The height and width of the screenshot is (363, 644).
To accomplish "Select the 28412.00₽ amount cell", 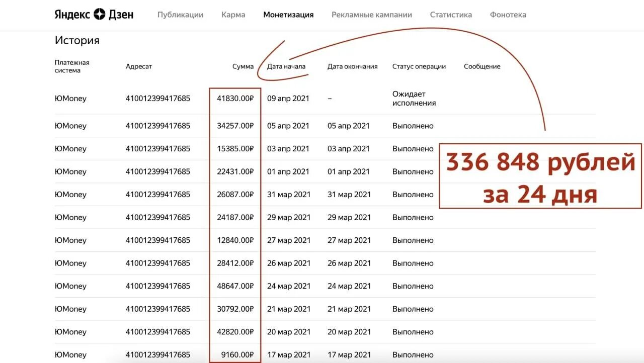I will [235, 263].
